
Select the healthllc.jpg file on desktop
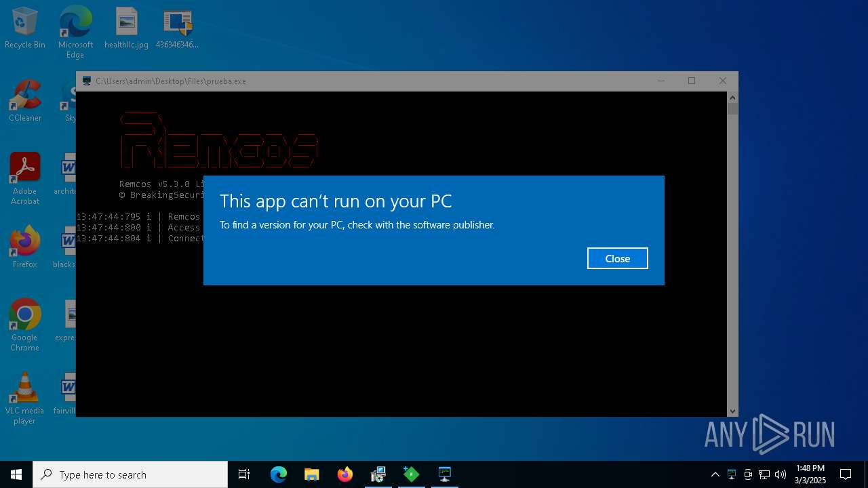(126, 28)
